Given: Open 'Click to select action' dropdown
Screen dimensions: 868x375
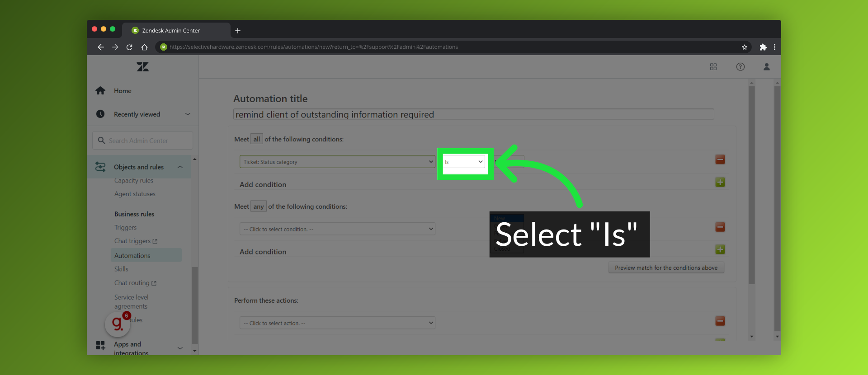Looking at the screenshot, I should (x=337, y=323).
